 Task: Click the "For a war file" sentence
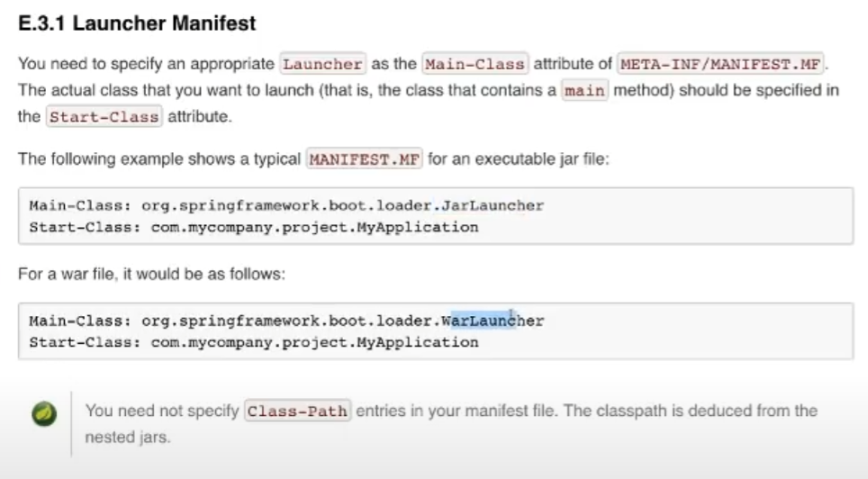point(151,274)
